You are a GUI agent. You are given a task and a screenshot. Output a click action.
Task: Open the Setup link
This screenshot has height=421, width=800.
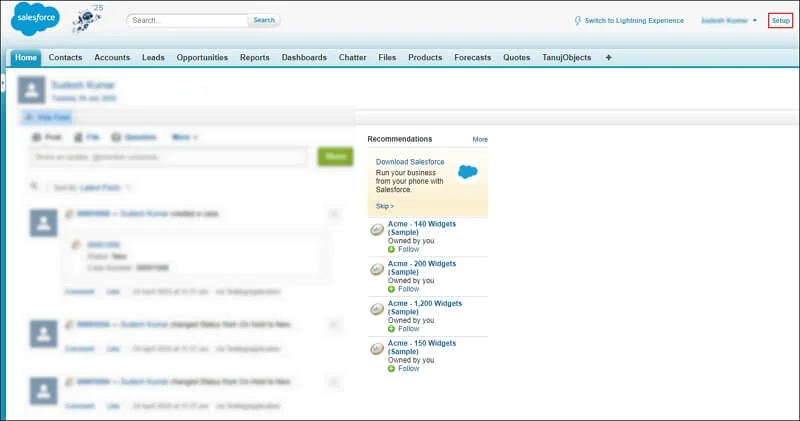(781, 20)
